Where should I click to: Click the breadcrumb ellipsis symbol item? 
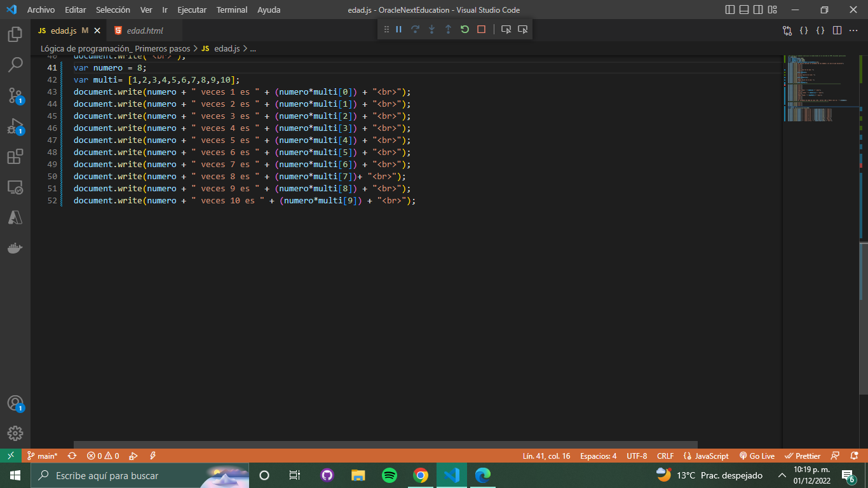tap(253, 48)
